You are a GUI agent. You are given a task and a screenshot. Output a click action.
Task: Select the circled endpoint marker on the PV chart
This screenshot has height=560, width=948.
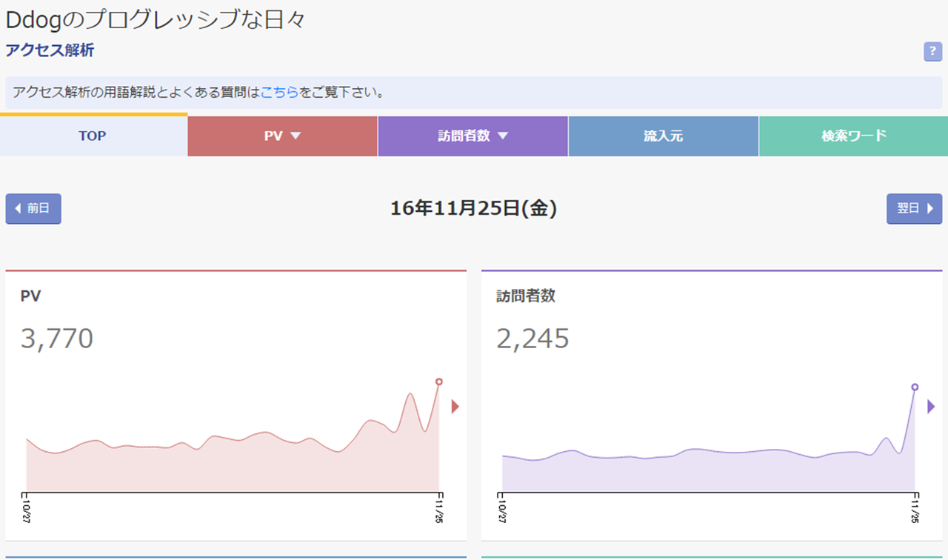point(438,382)
